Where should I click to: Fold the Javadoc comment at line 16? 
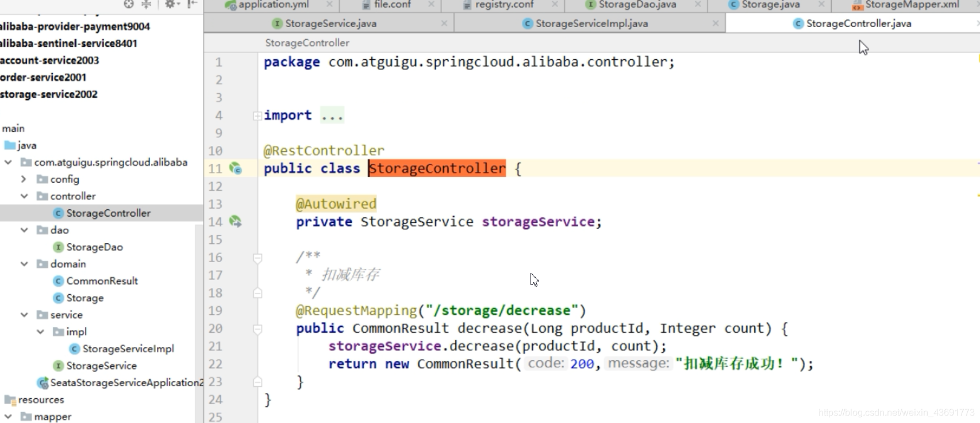pos(258,258)
